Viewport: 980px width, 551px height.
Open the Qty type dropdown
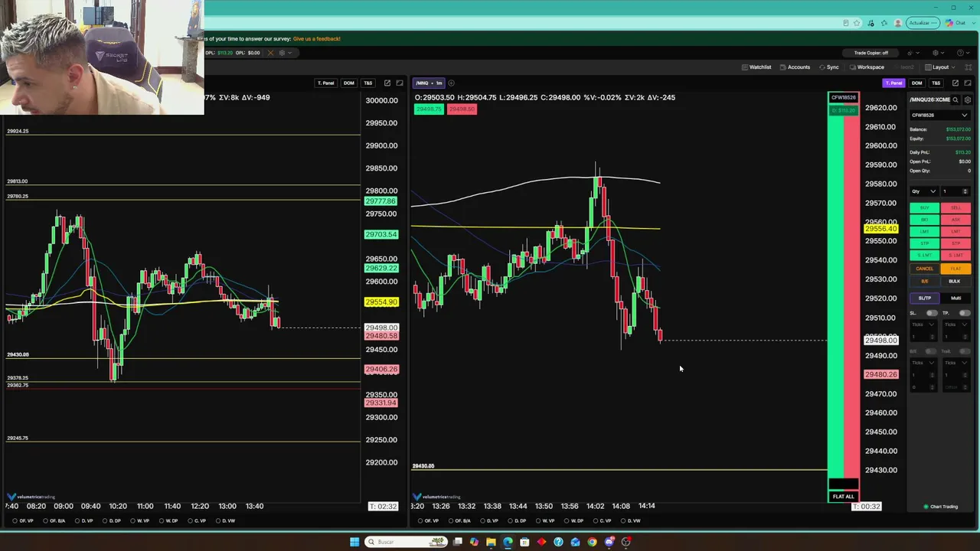924,191
